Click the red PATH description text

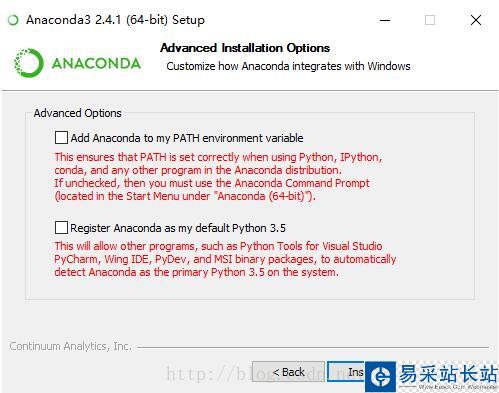point(218,176)
